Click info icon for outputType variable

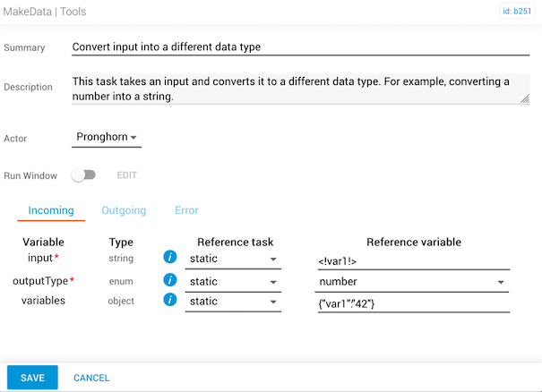tap(170, 280)
